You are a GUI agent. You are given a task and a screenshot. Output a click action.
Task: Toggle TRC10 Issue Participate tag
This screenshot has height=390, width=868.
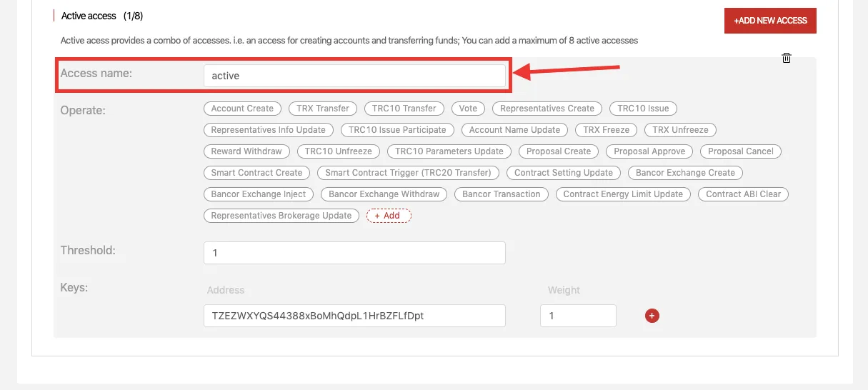click(x=397, y=130)
